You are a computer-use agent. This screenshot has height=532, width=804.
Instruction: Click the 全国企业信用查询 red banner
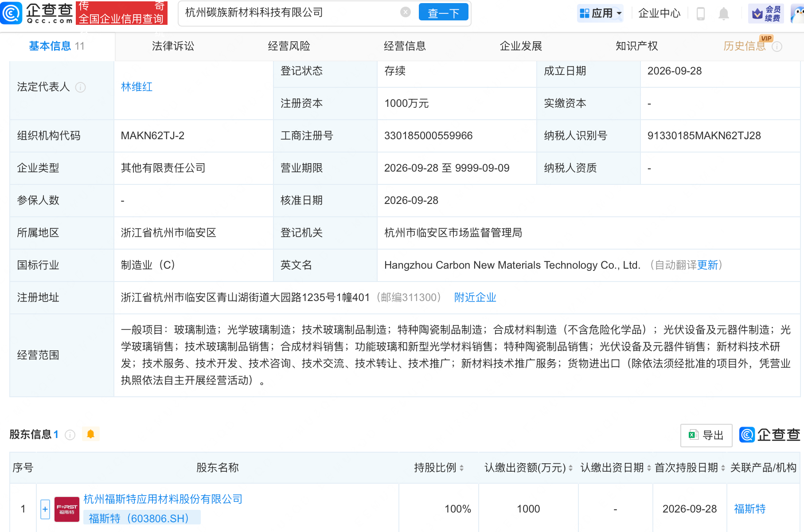coord(122,13)
